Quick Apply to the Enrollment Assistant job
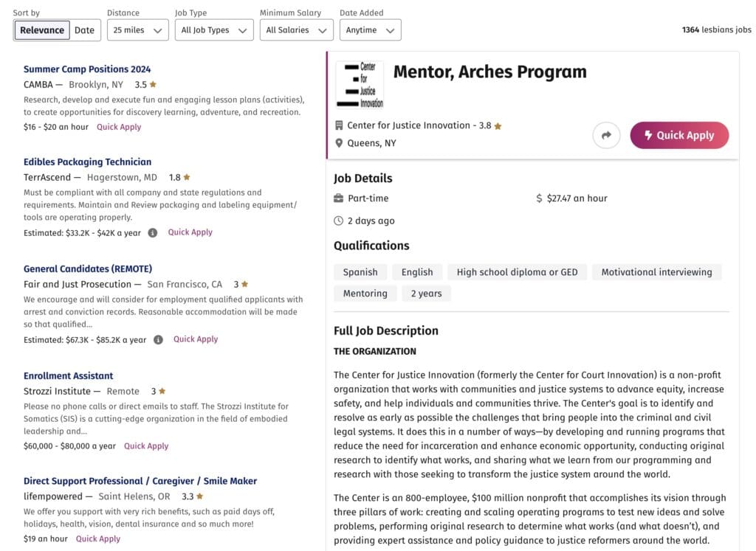Screen dimensions: 756x551 click(x=146, y=446)
